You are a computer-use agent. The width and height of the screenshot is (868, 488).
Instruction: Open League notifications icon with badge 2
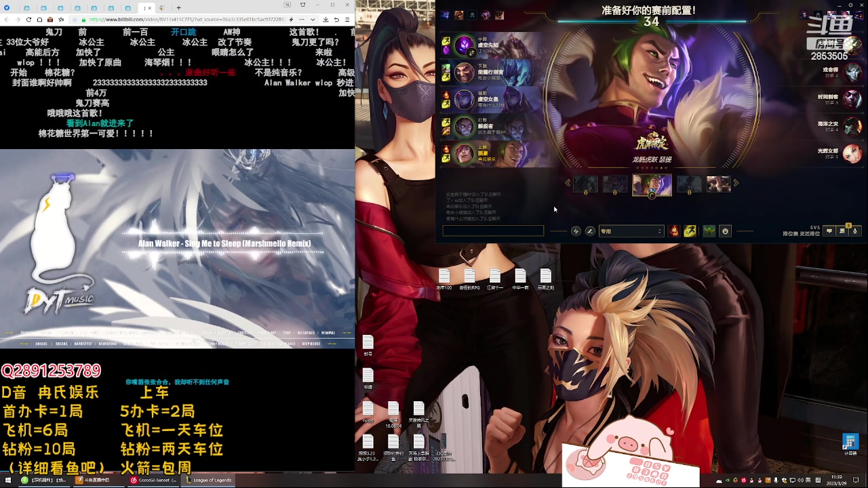point(842,231)
